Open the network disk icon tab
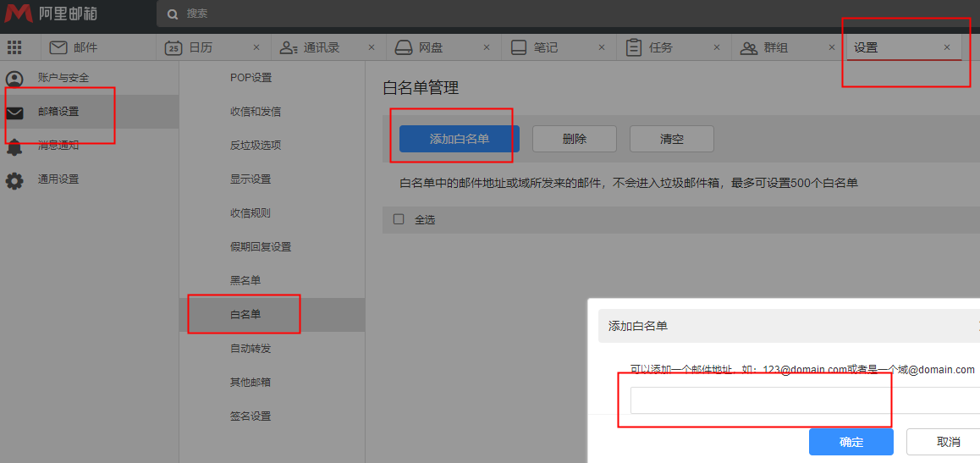The width and height of the screenshot is (980, 463). click(404, 47)
